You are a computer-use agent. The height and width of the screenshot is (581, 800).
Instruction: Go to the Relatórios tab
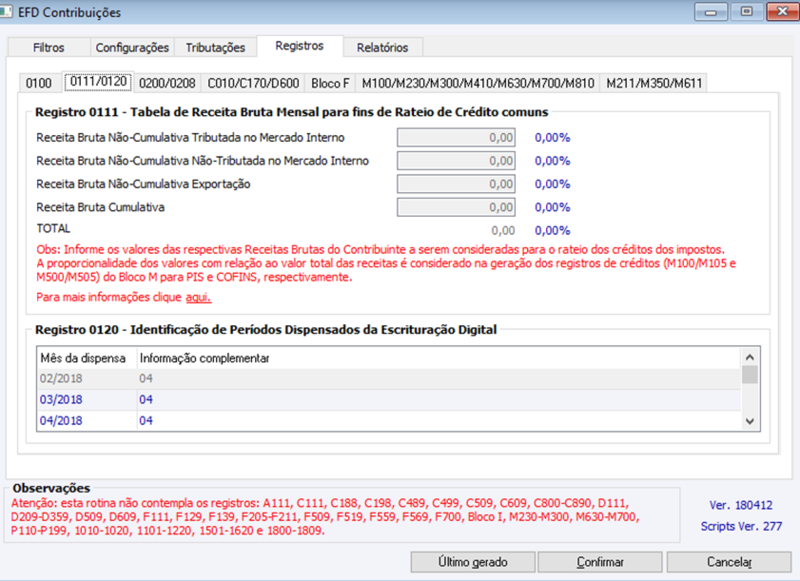(x=383, y=47)
